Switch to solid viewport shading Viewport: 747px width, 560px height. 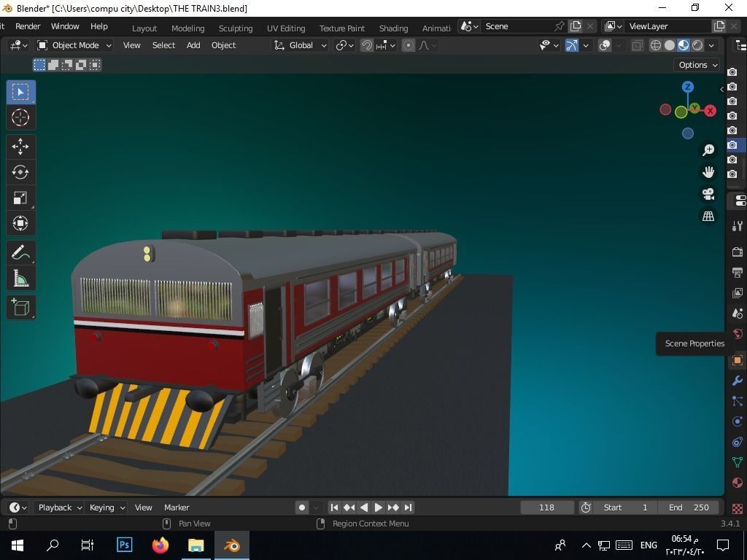[670, 45]
